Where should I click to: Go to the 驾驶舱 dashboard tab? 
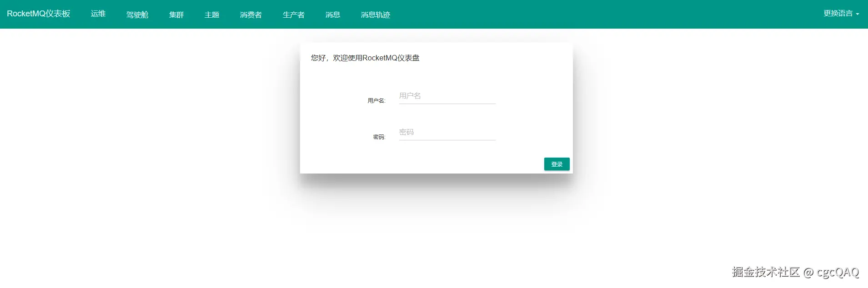tap(137, 15)
